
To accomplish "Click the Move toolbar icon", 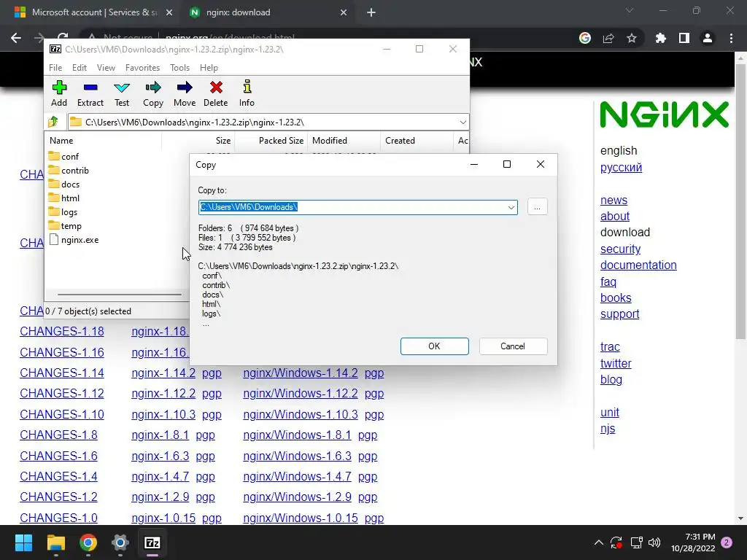I will (185, 93).
